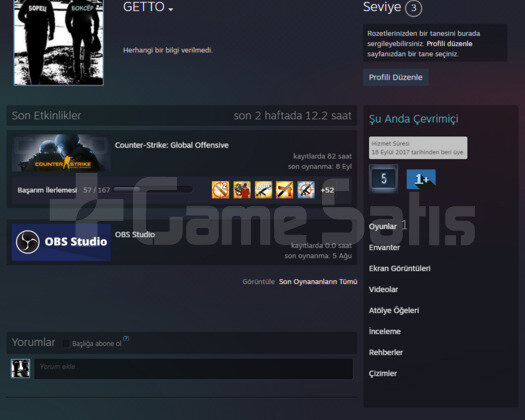View the first achievement icon with number 2
Viewport: 525px width, 420px height.
click(220, 190)
